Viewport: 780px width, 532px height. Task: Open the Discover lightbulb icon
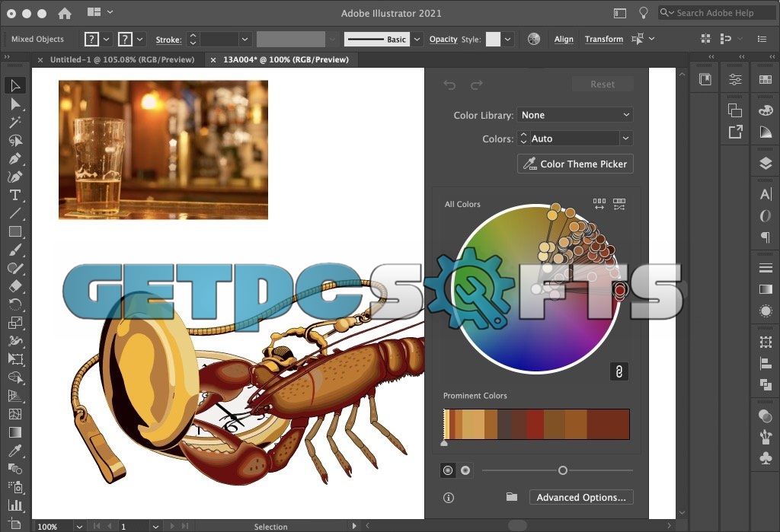(x=643, y=13)
